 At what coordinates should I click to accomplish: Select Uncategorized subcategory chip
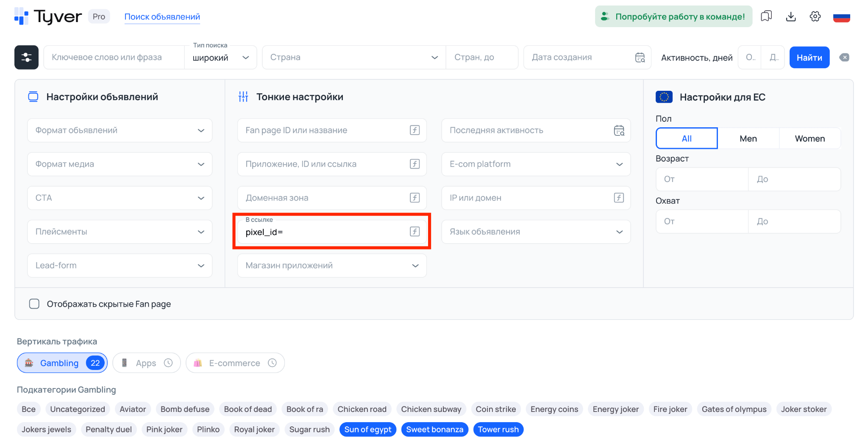click(x=78, y=409)
